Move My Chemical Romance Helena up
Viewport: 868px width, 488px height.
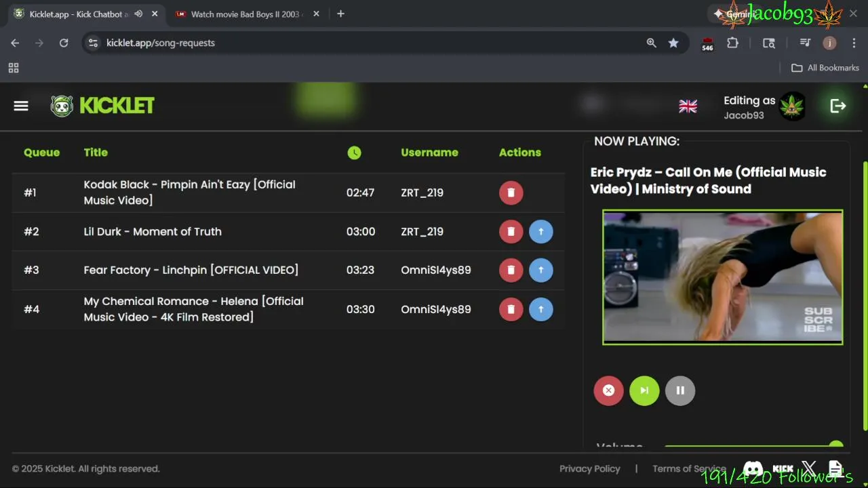click(540, 309)
